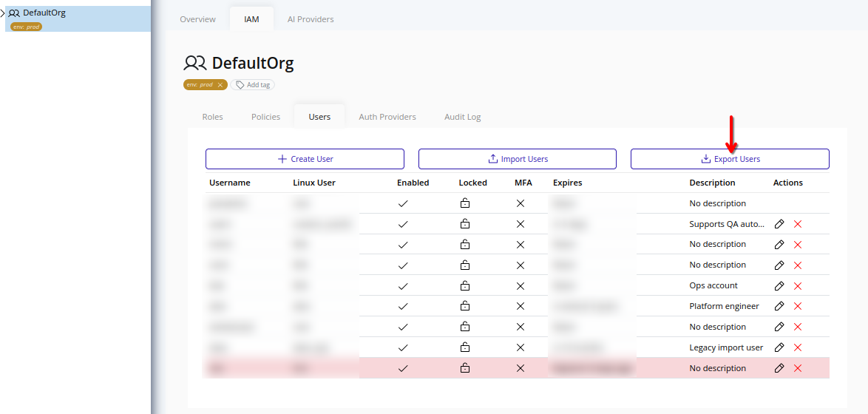Edit the Platform engineer user
The height and width of the screenshot is (414, 868).
coord(779,306)
